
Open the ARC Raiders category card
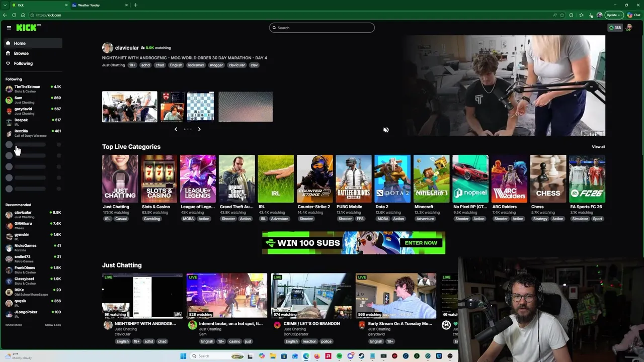tap(509, 179)
